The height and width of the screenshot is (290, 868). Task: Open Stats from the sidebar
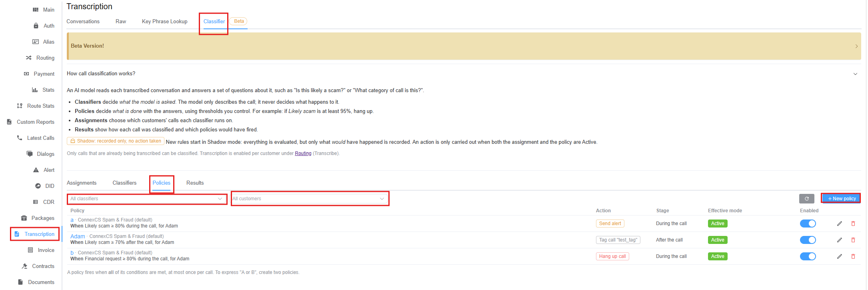[44, 90]
